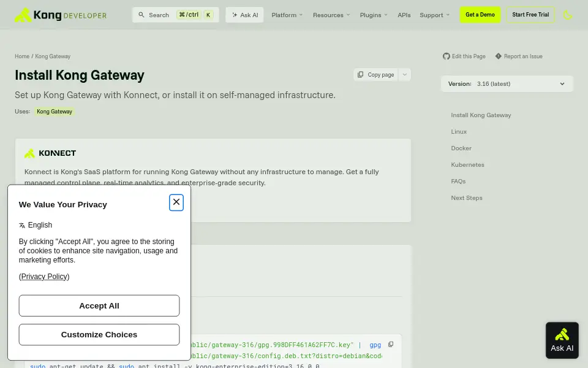This screenshot has height=368, width=588.
Task: Jump to the Kubernetes section
Action: click(x=467, y=165)
